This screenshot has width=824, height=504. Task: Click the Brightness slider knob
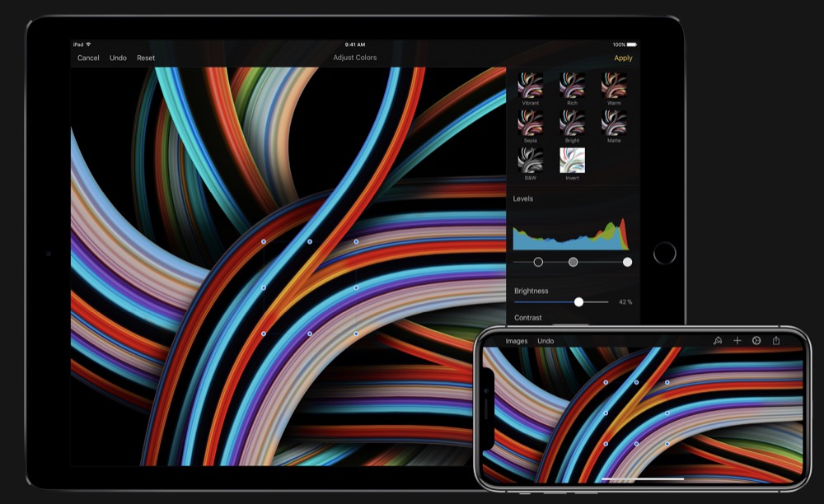coord(578,302)
